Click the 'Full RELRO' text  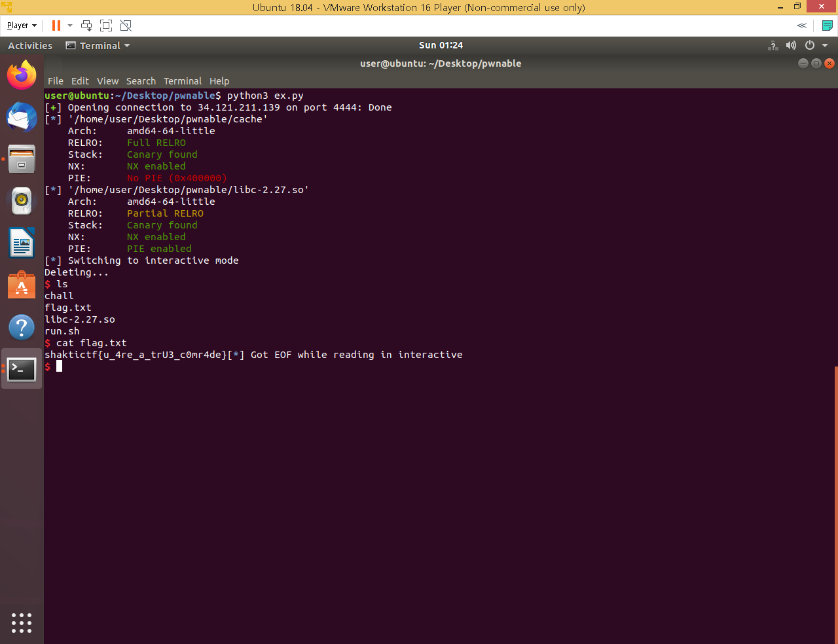[x=156, y=143]
